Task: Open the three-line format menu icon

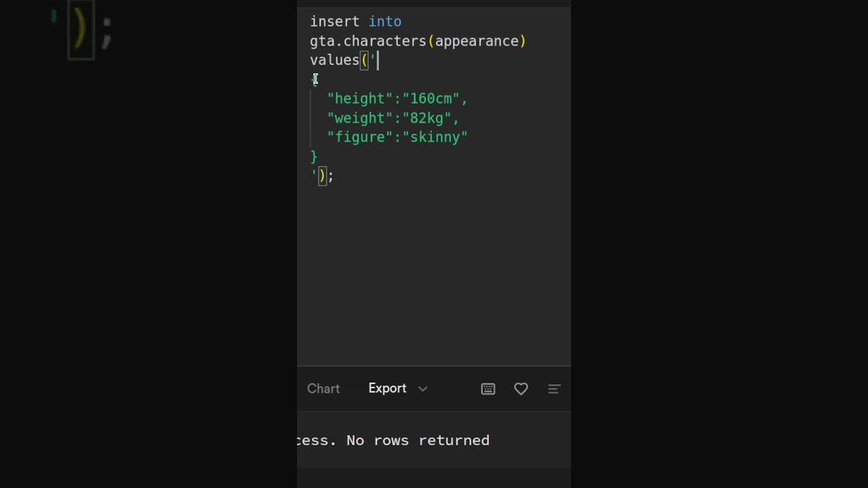Action: point(554,389)
